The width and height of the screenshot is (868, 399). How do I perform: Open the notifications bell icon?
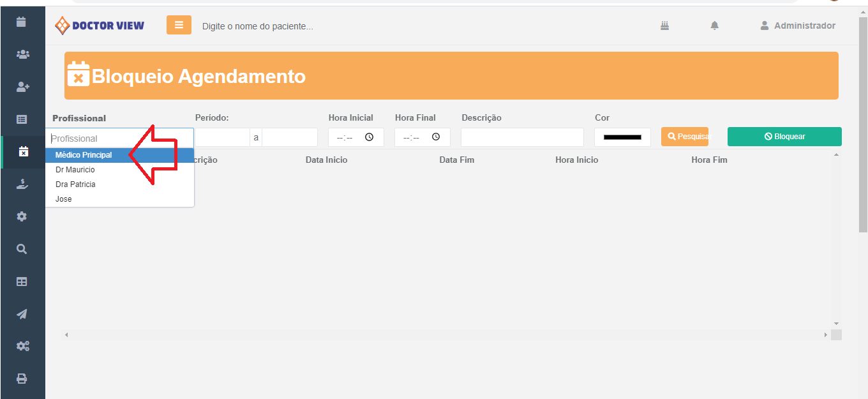point(714,26)
